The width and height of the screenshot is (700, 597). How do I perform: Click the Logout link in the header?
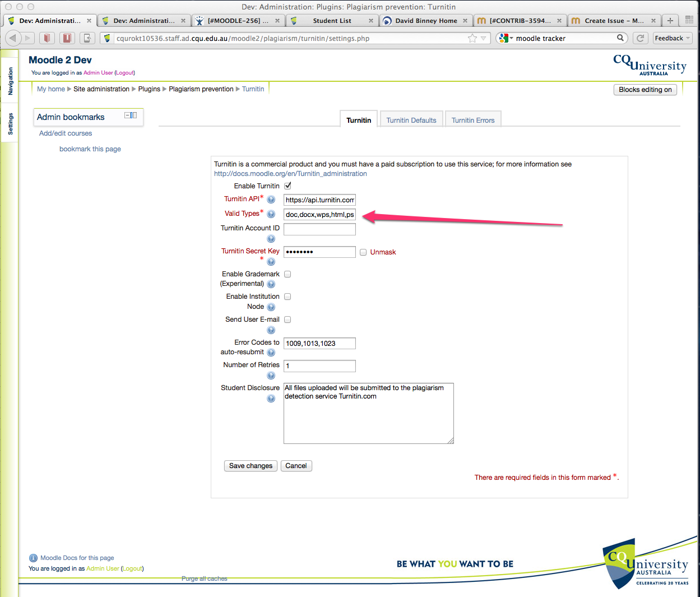coord(125,73)
